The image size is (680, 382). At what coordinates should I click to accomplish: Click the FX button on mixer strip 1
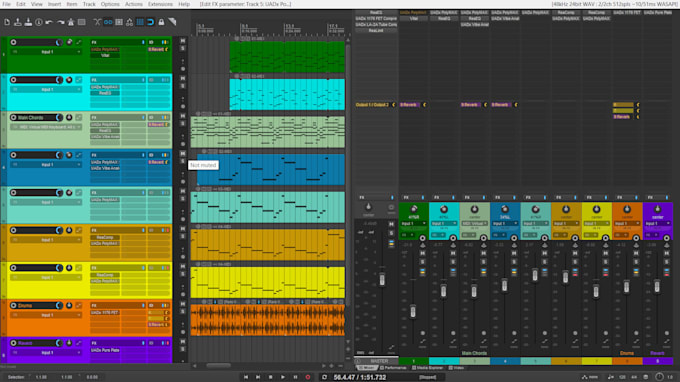click(x=406, y=197)
